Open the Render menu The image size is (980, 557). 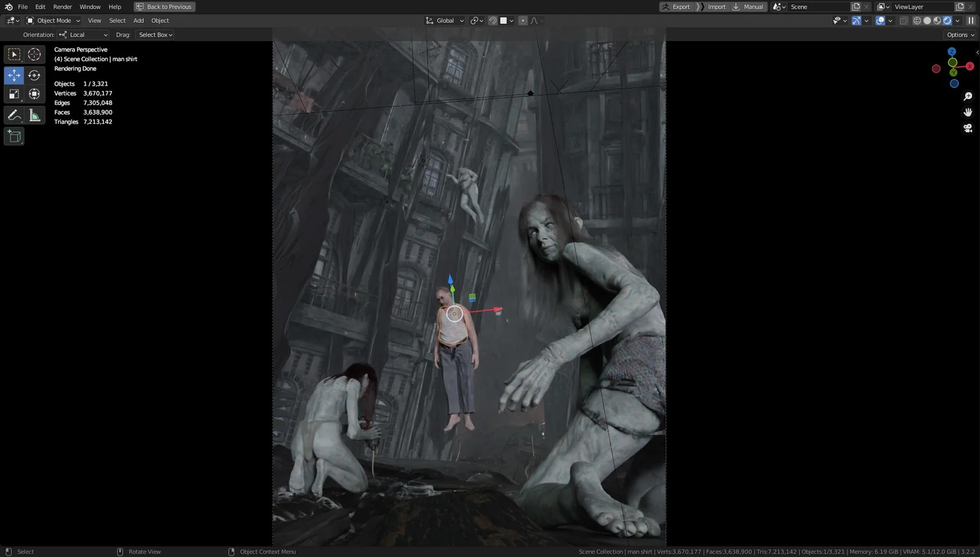(x=62, y=7)
